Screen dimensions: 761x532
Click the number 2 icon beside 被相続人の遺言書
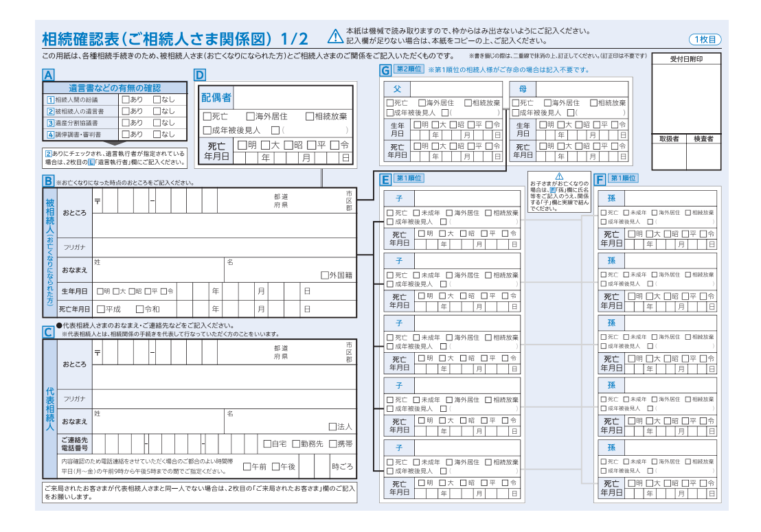[x=50, y=111]
